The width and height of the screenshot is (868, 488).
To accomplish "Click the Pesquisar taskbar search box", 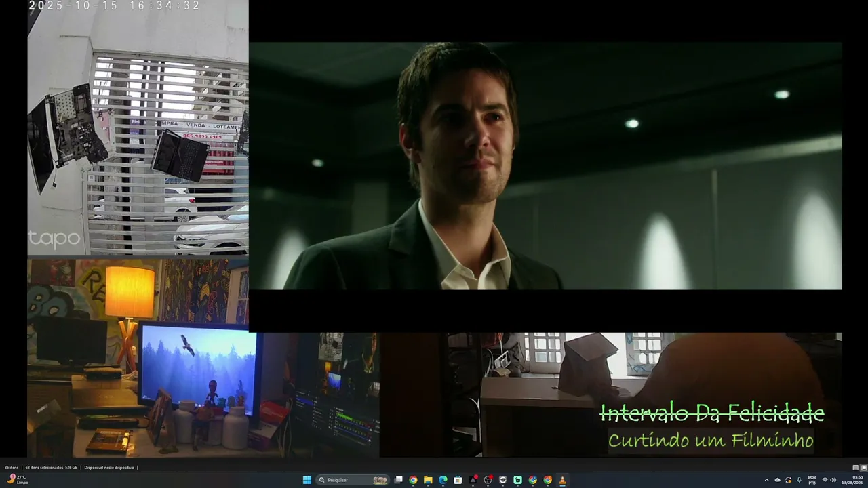I will (353, 480).
